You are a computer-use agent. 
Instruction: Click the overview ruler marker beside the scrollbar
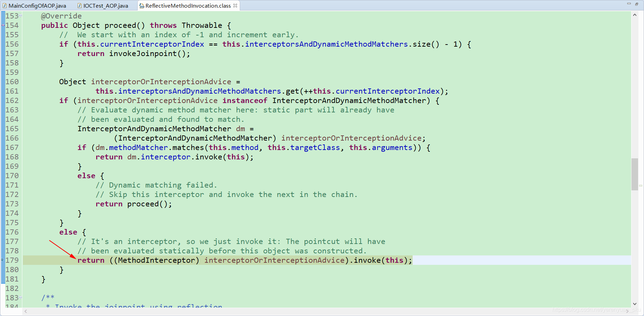click(x=641, y=185)
